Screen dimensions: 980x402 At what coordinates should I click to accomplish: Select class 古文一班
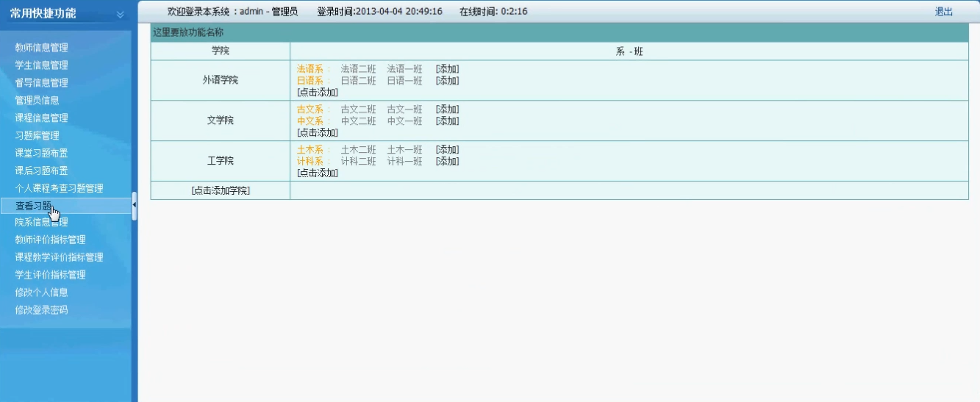[405, 110]
